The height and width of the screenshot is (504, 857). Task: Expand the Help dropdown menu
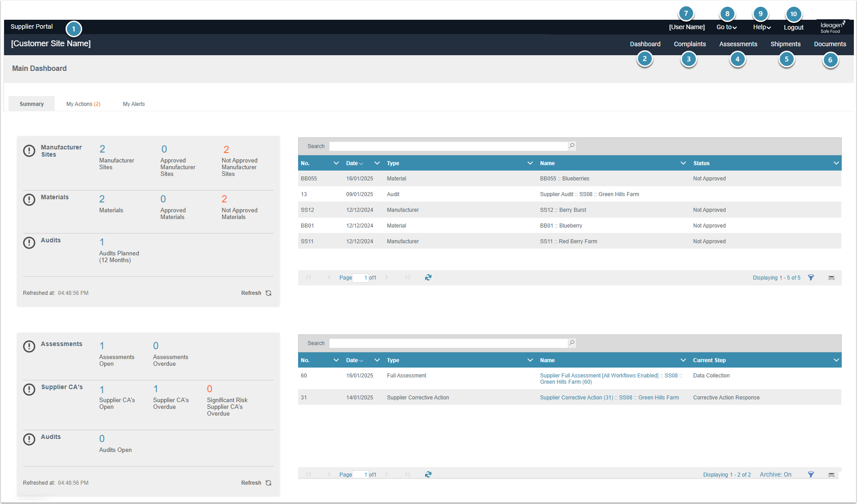pyautogui.click(x=761, y=27)
